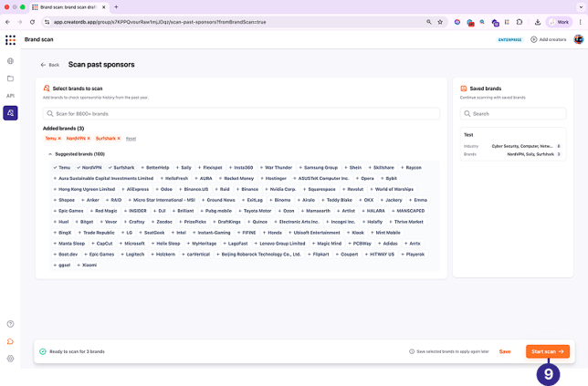Open the globe icon in the left sidebar

[x=10, y=61]
